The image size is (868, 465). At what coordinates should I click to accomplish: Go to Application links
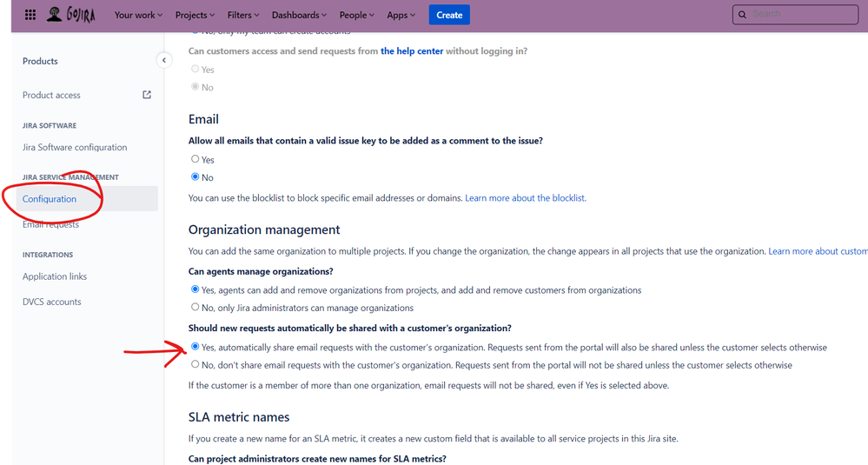tap(54, 276)
